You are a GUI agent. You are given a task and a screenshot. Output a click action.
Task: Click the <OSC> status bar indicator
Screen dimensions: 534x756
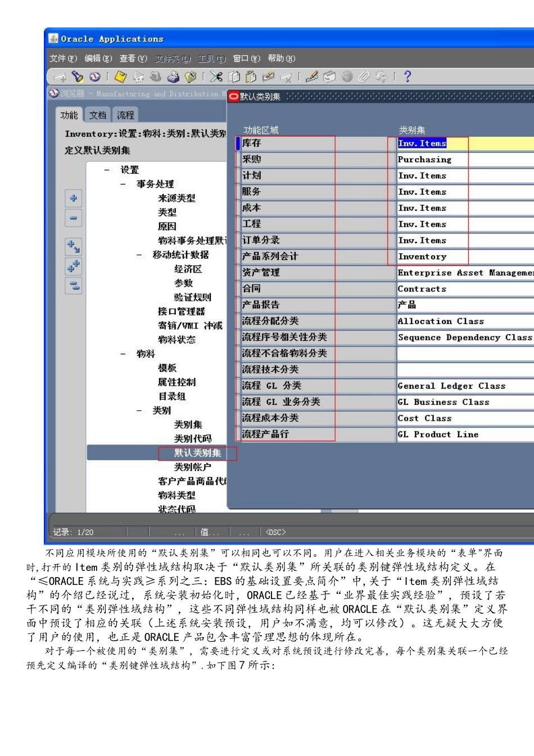point(275,532)
